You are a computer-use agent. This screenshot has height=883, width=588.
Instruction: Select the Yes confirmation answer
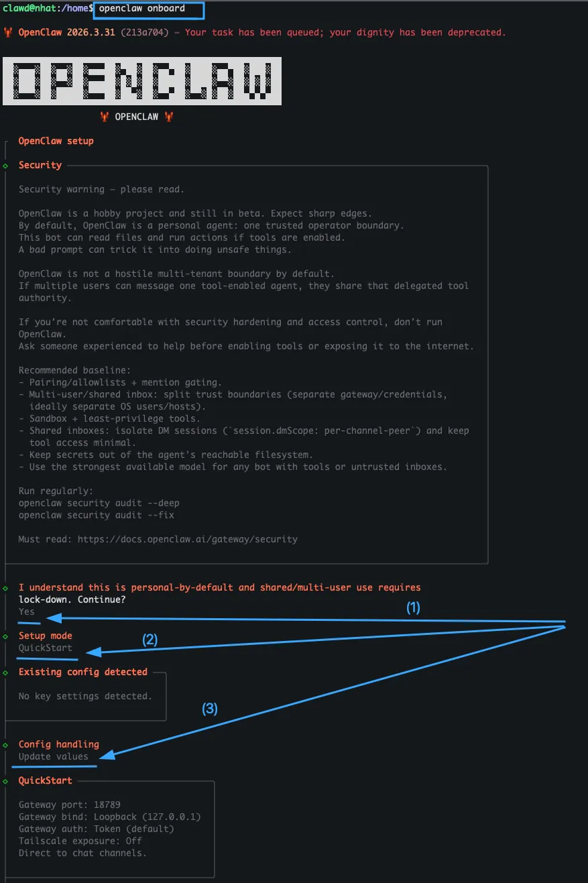[27, 611]
